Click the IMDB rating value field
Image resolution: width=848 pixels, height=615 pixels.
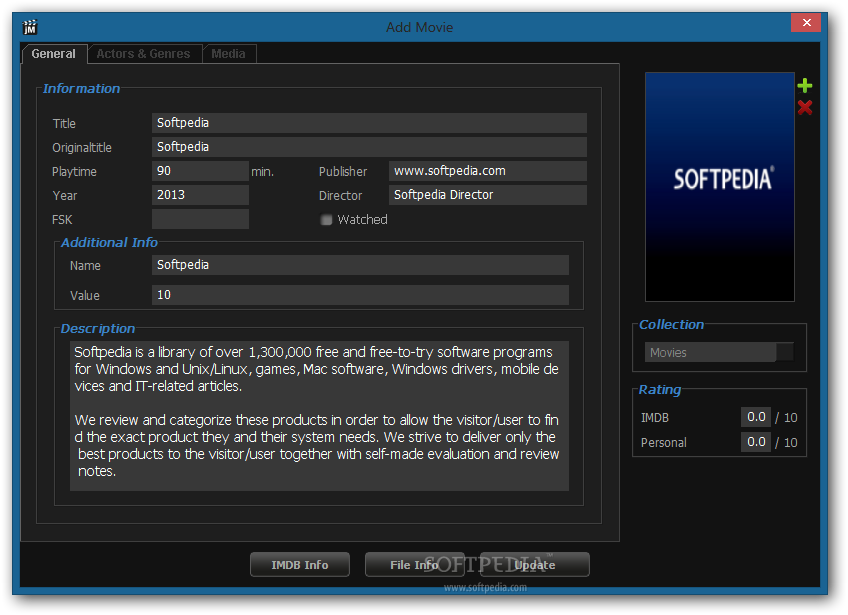coord(756,417)
